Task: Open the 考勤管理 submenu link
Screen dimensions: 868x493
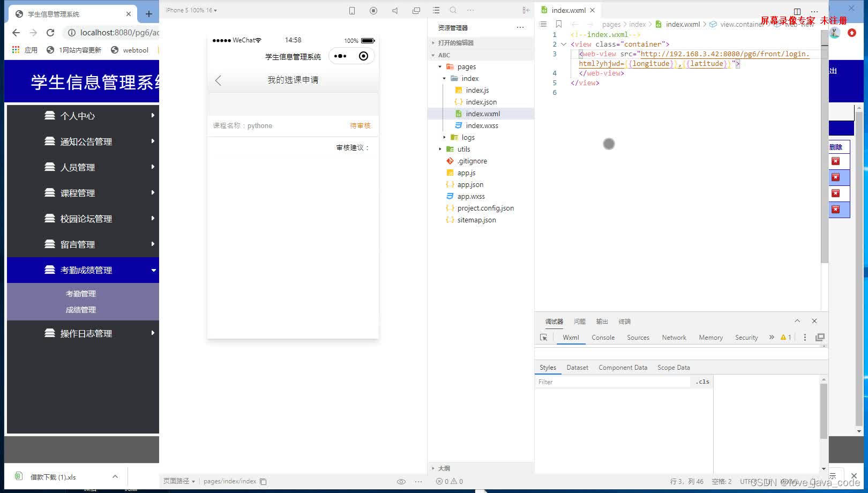Action: pos(81,294)
